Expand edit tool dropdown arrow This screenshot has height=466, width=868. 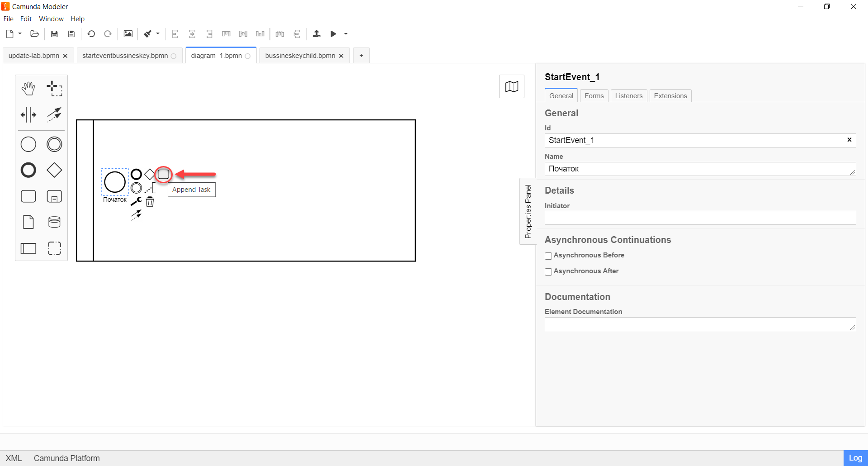point(158,33)
